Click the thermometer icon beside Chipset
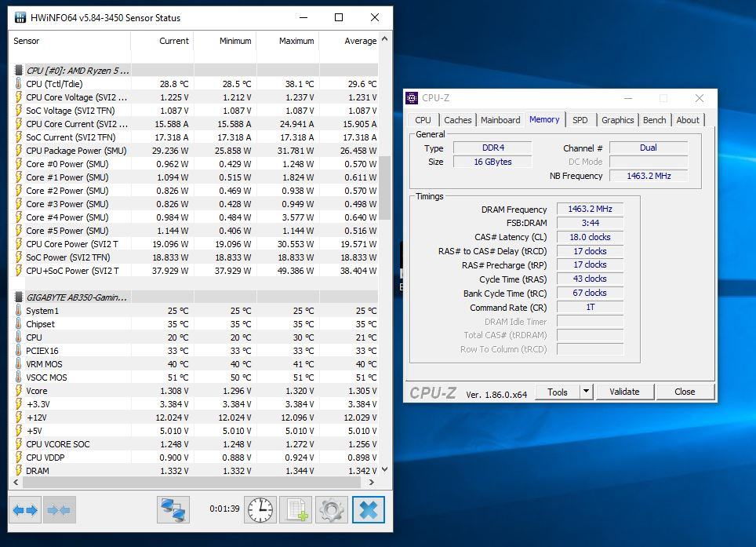Image resolution: width=756 pixels, height=547 pixels. 18,324
